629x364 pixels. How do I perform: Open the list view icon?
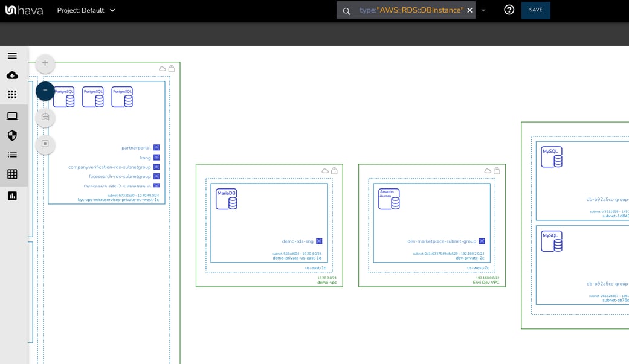click(13, 155)
